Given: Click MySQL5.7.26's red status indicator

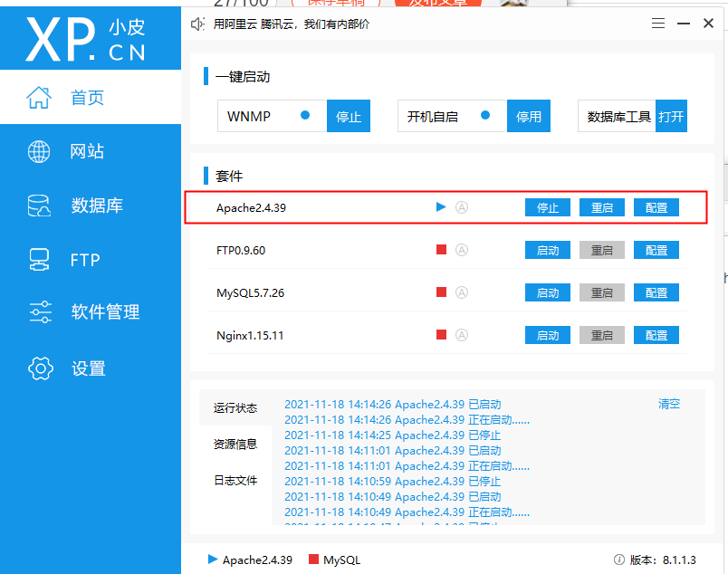Looking at the screenshot, I should (439, 292).
